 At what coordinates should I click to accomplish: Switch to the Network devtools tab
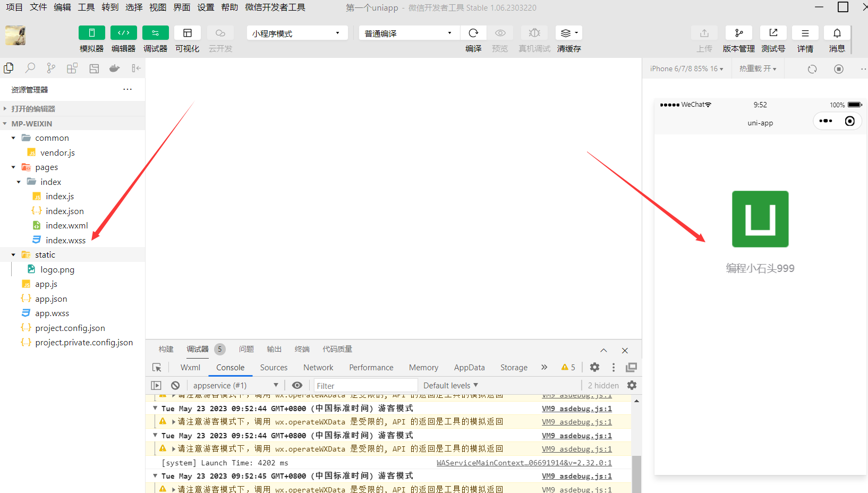point(318,368)
